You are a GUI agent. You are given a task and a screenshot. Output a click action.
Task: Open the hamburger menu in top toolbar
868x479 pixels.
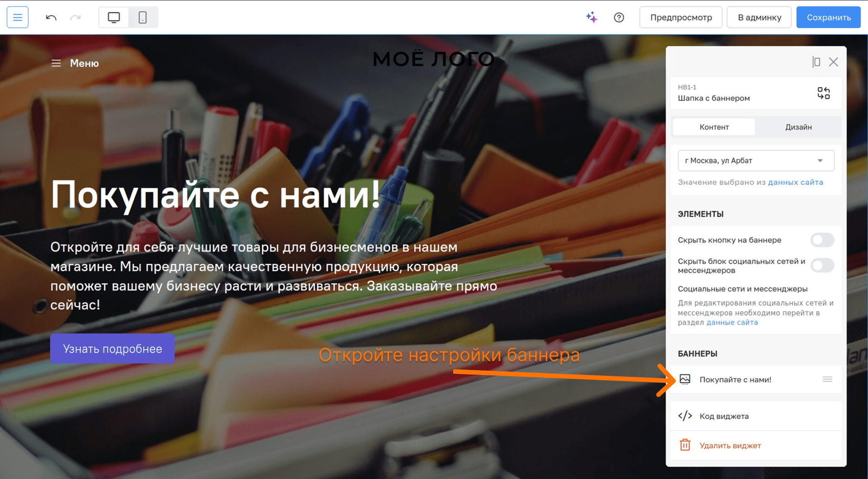coord(18,18)
